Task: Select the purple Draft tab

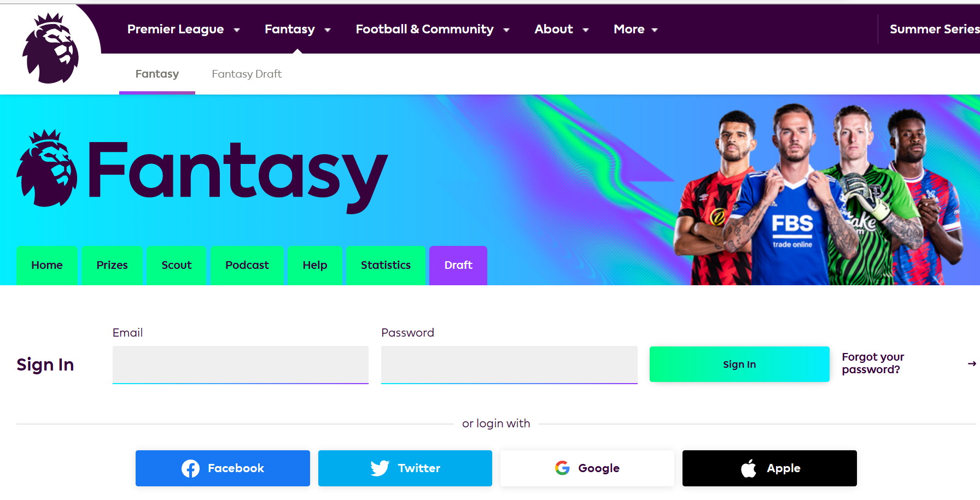Action: (458, 265)
